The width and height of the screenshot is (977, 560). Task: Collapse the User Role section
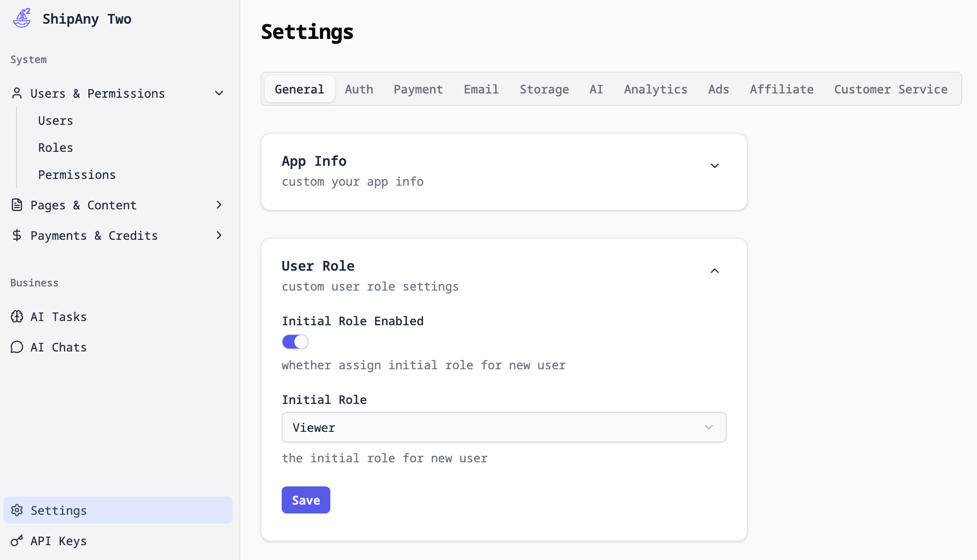coord(714,271)
